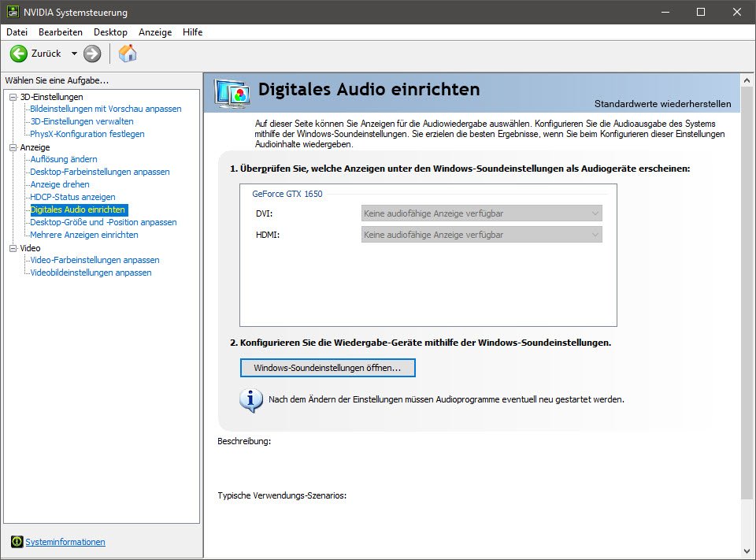Select Digitales Audio einrichten tree item

click(x=79, y=210)
